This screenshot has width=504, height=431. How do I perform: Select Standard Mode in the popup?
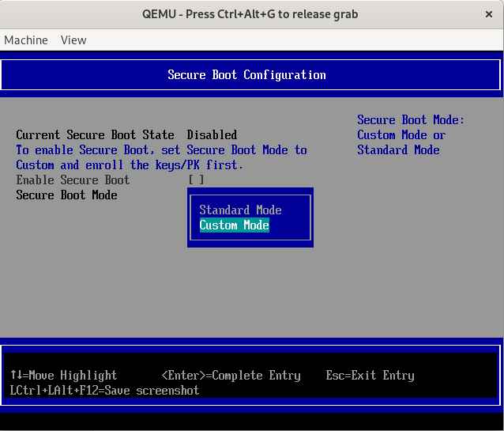click(x=240, y=210)
